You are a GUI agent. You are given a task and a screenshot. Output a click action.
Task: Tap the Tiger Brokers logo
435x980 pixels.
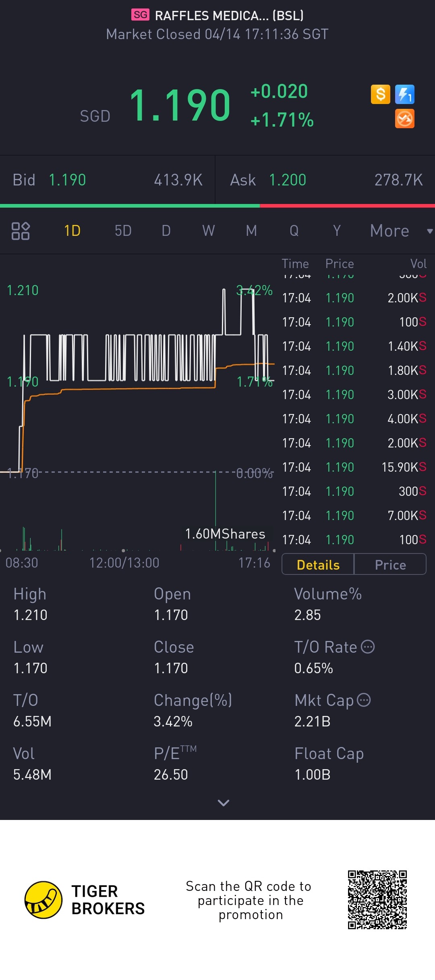[85, 900]
